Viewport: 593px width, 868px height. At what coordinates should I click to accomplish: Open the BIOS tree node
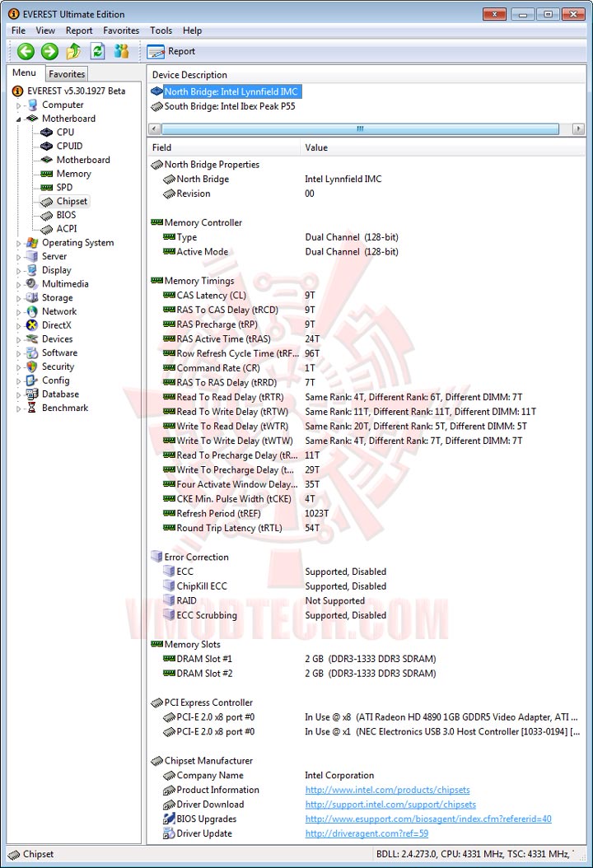pyautogui.click(x=66, y=215)
